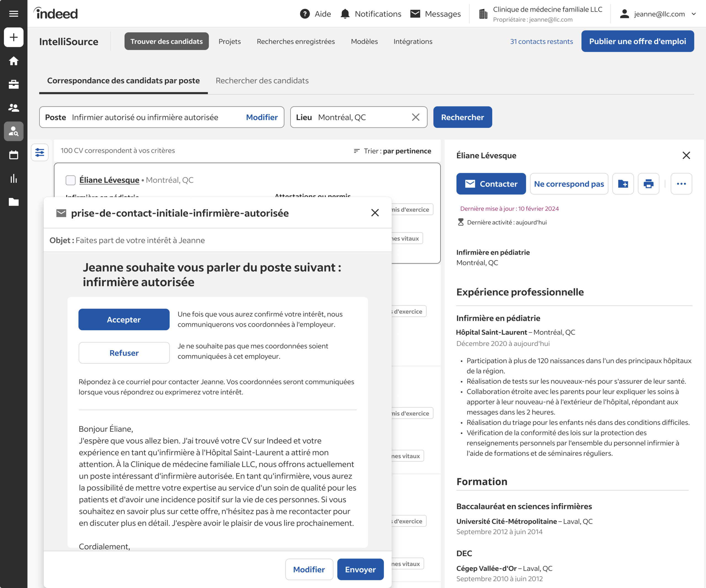Select Éliane Lévesque's checkbox
This screenshot has height=588, width=706.
click(x=71, y=180)
